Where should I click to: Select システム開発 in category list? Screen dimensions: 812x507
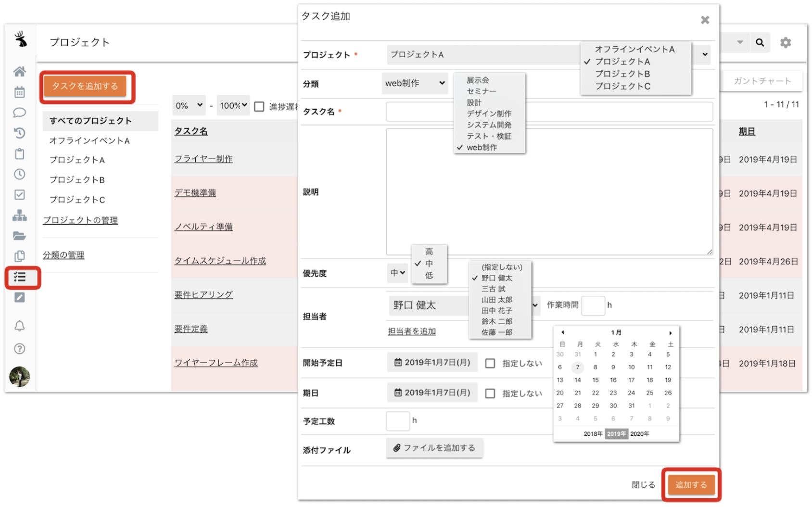click(489, 125)
